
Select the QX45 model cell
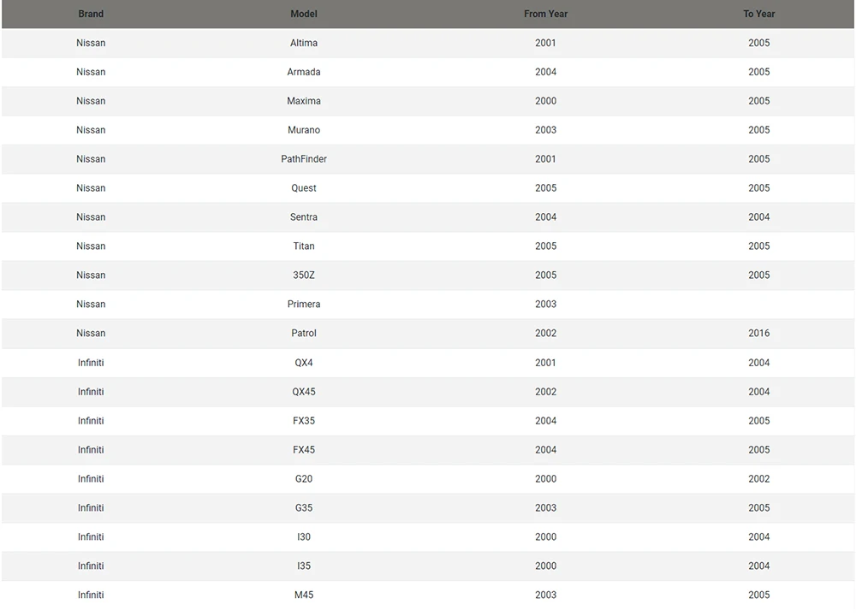point(304,392)
